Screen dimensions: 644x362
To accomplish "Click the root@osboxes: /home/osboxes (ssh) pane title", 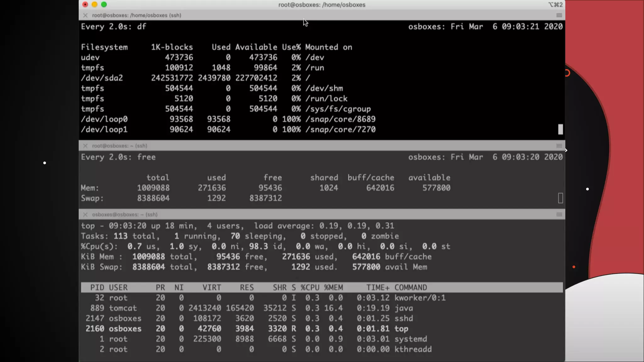I will pos(136,15).
